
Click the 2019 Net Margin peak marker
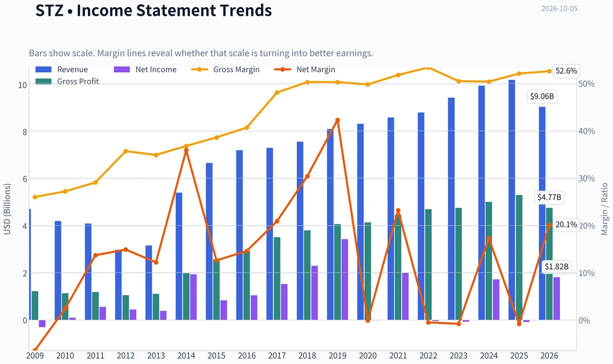click(x=337, y=120)
